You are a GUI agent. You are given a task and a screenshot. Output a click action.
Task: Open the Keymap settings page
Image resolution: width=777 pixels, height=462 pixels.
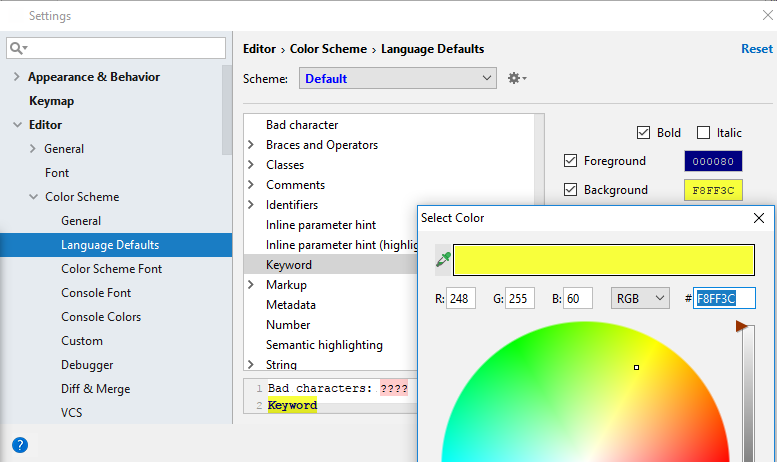click(x=51, y=101)
